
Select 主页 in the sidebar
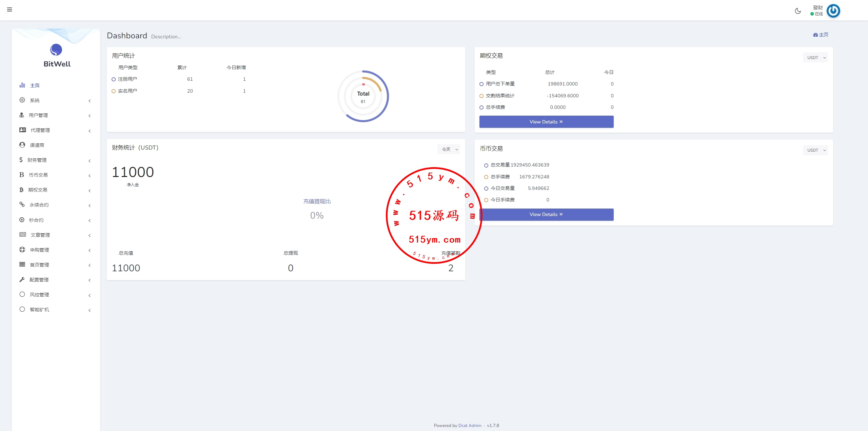(35, 85)
